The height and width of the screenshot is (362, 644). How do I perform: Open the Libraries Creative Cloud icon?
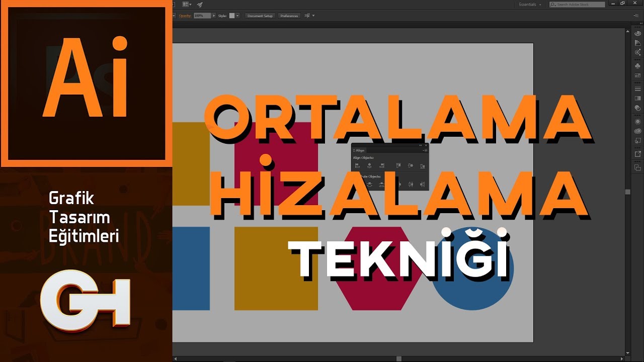tap(637, 131)
